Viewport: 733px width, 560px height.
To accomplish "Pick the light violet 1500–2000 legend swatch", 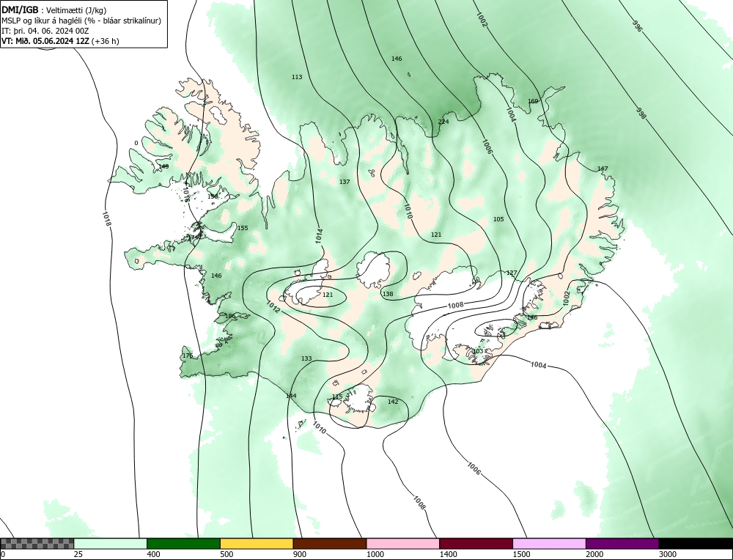I will [549, 544].
